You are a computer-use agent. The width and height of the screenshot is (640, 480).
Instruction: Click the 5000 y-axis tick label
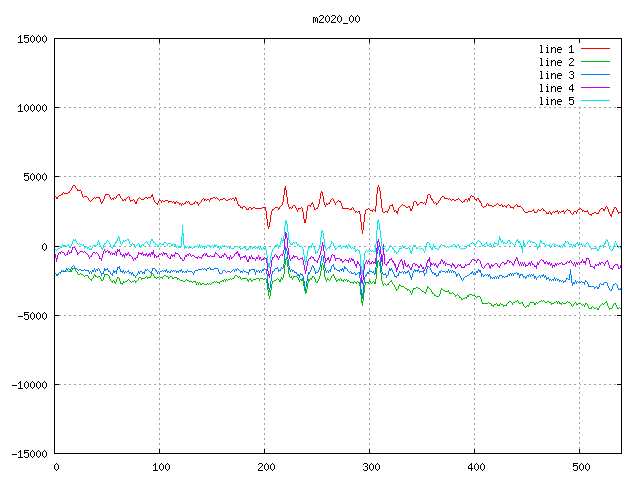point(35,177)
